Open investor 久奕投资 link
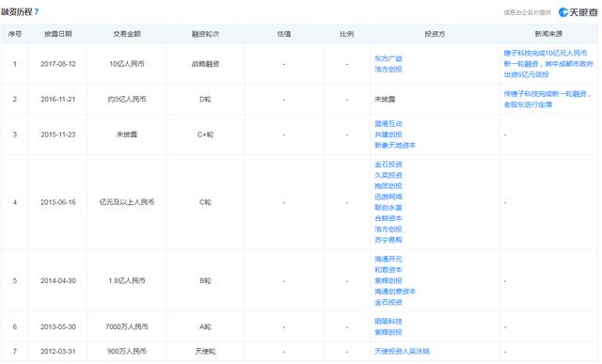 (x=388, y=175)
